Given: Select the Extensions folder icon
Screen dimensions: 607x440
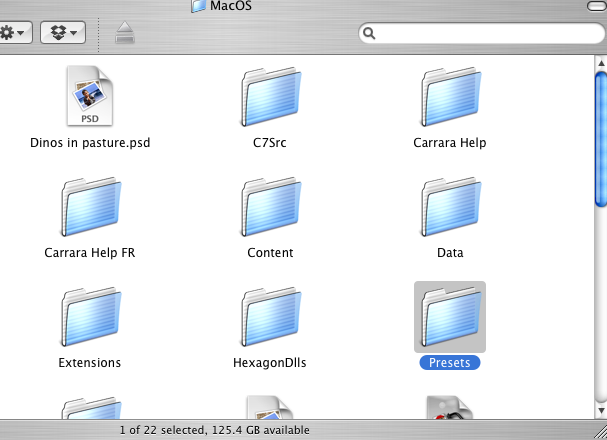Looking at the screenshot, I should click(x=91, y=317).
